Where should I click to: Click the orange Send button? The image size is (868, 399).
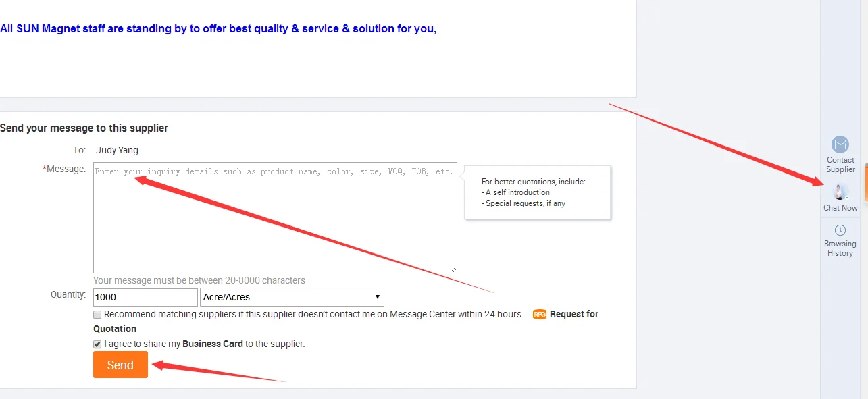point(120,365)
